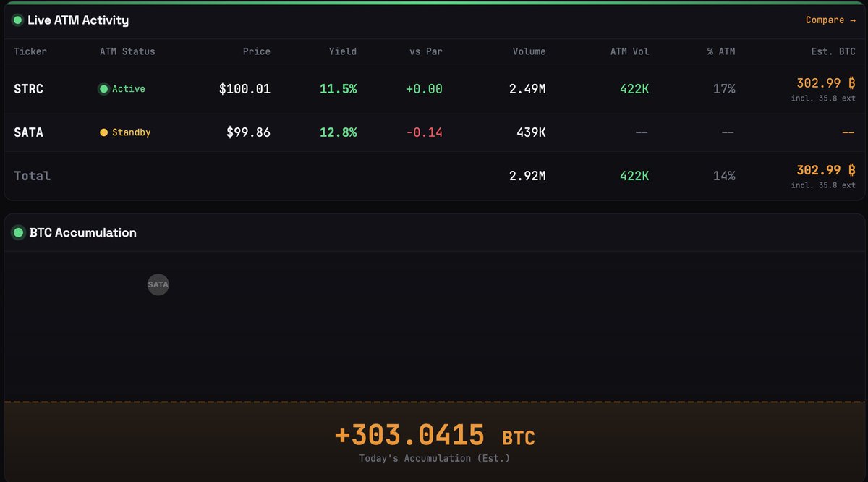Click the 17% ATM value
Image resolution: width=868 pixels, height=482 pixels.
pos(724,89)
